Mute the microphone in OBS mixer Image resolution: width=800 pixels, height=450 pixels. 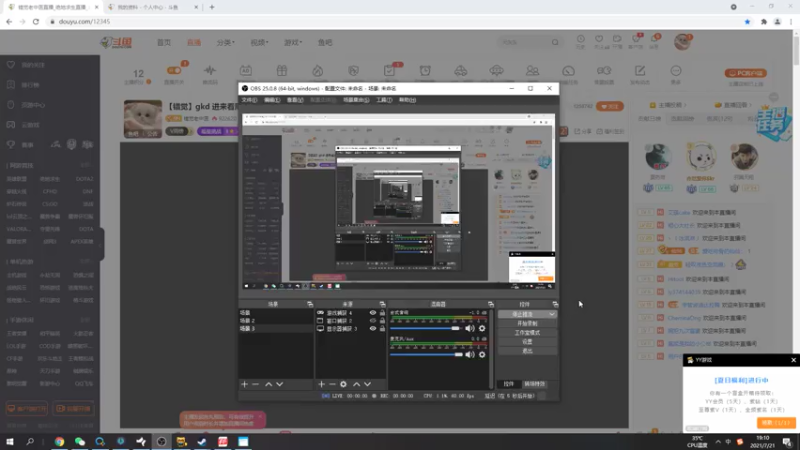coord(470,355)
